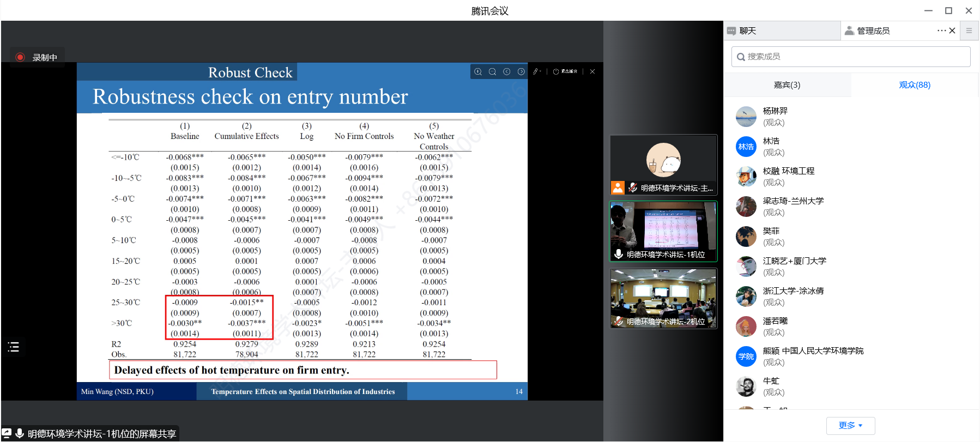
Task: Click the 退出播放 power icon
Action: click(x=556, y=71)
